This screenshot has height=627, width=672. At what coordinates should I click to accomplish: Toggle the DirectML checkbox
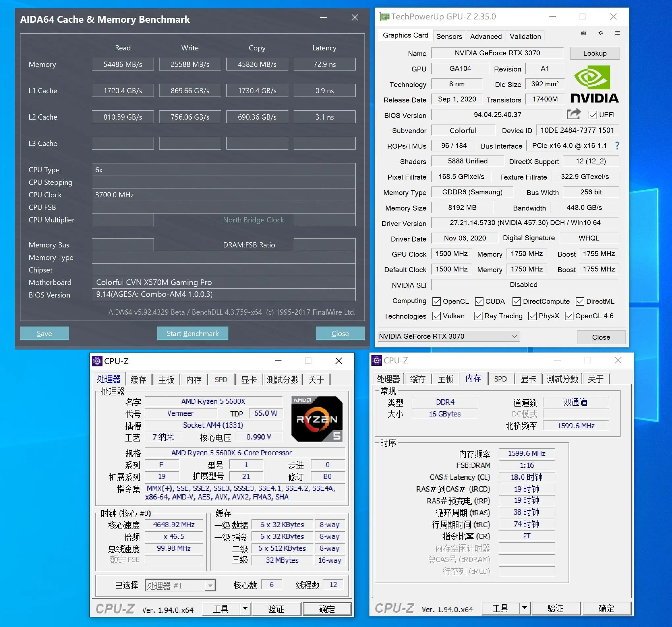[x=580, y=301]
